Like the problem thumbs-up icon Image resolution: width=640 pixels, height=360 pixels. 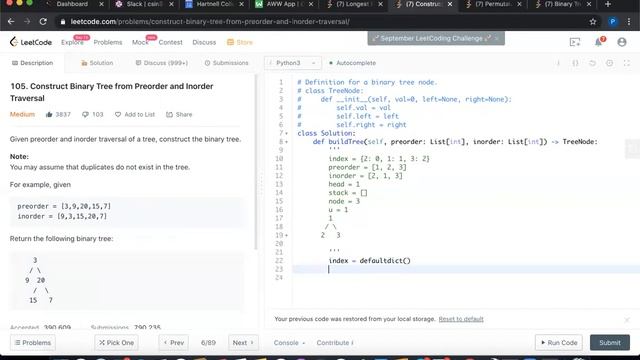pos(49,114)
